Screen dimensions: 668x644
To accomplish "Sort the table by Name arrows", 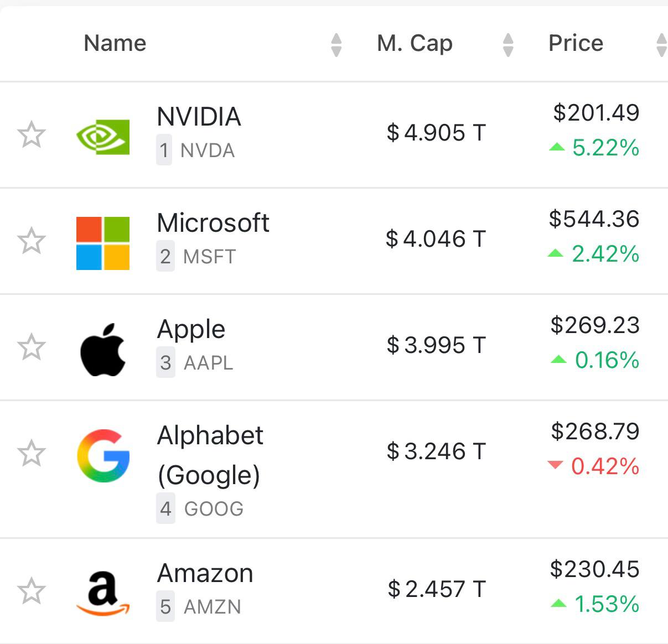I will tap(336, 45).
